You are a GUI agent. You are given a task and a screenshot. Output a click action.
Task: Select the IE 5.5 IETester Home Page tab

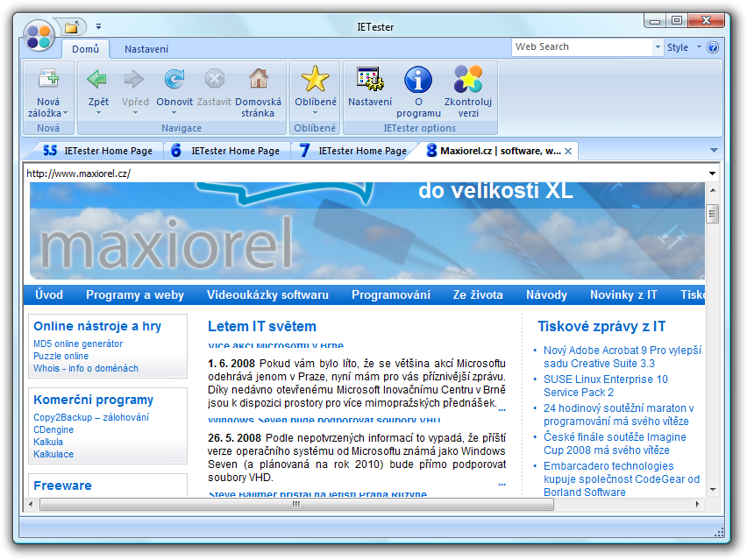click(98, 151)
